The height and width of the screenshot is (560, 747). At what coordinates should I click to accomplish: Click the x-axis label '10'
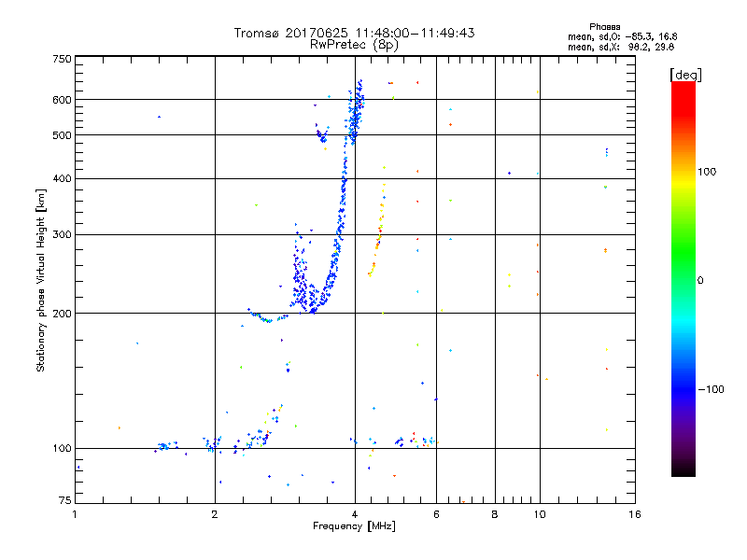click(540, 514)
